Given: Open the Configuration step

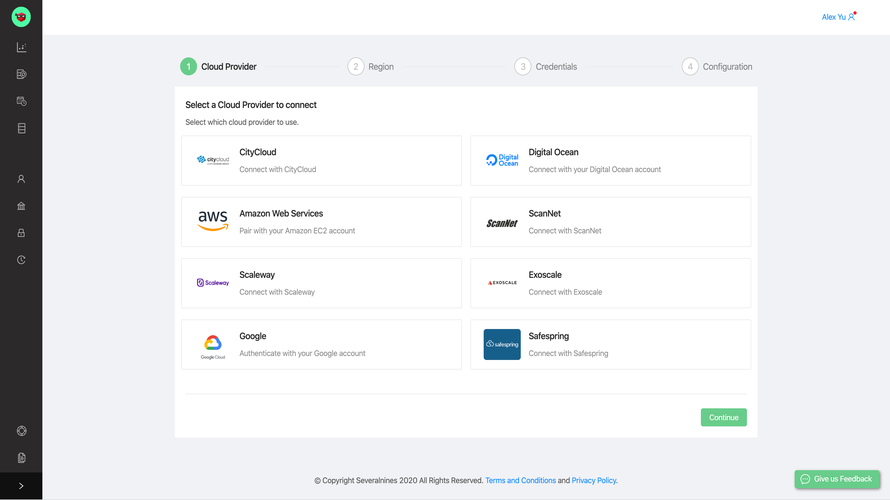Looking at the screenshot, I should pyautogui.click(x=717, y=67).
